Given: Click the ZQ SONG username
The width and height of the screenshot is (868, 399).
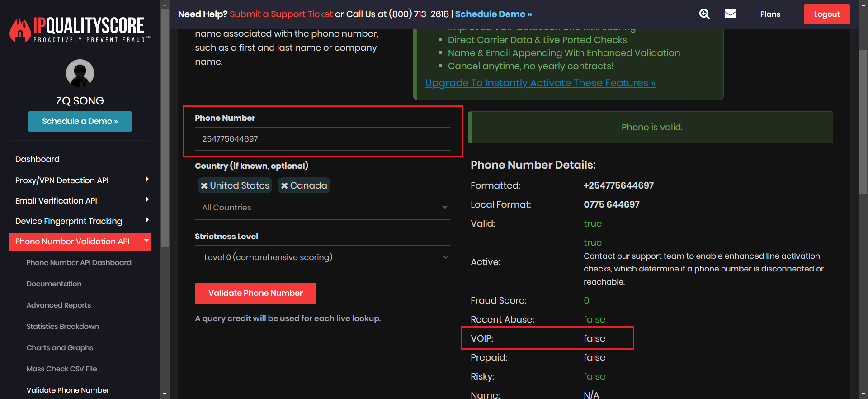Looking at the screenshot, I should pos(80,101).
